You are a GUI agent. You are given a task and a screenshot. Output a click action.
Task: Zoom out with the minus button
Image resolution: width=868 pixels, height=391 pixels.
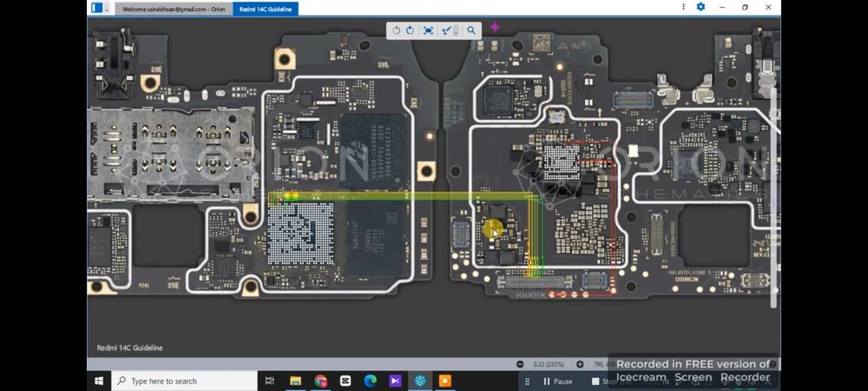(x=520, y=364)
